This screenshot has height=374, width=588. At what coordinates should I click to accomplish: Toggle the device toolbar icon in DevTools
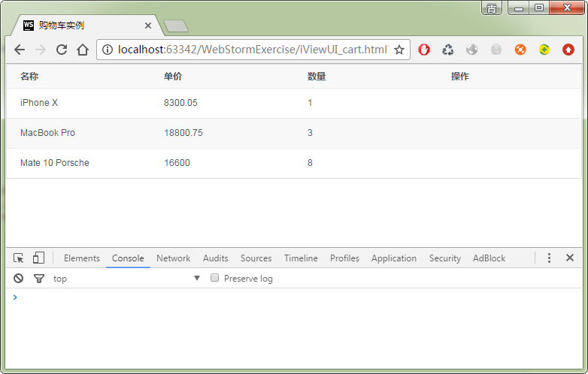pyautogui.click(x=38, y=258)
